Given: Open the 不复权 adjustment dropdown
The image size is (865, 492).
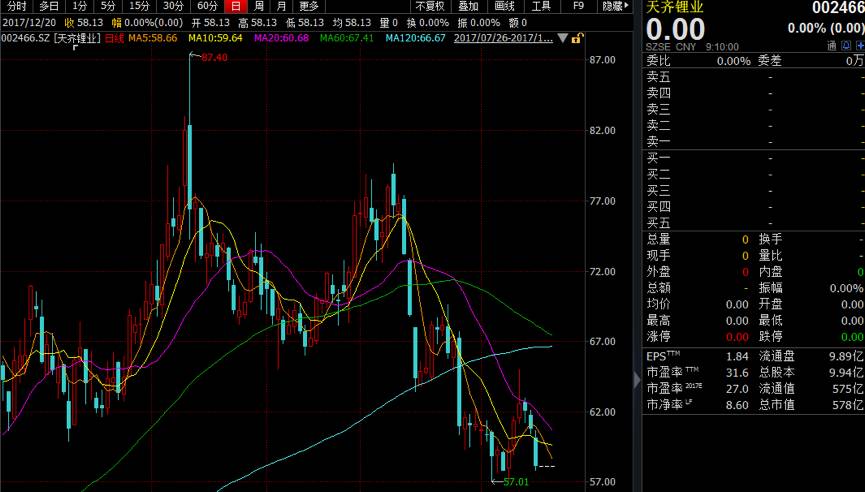Looking at the screenshot, I should pyautogui.click(x=429, y=6).
